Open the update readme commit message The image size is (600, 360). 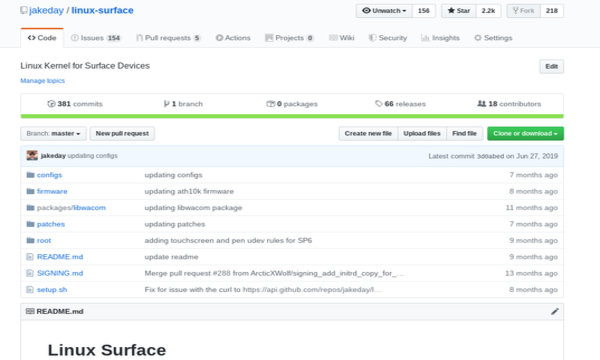point(171,257)
